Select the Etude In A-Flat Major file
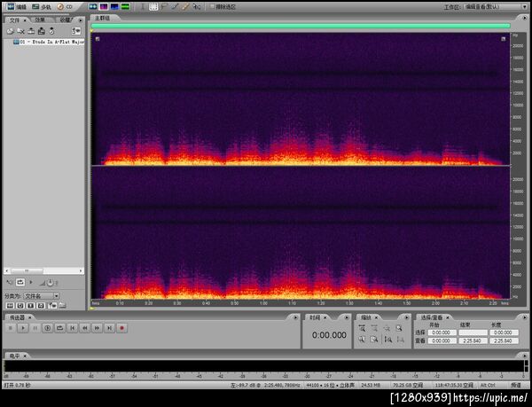 [49, 42]
